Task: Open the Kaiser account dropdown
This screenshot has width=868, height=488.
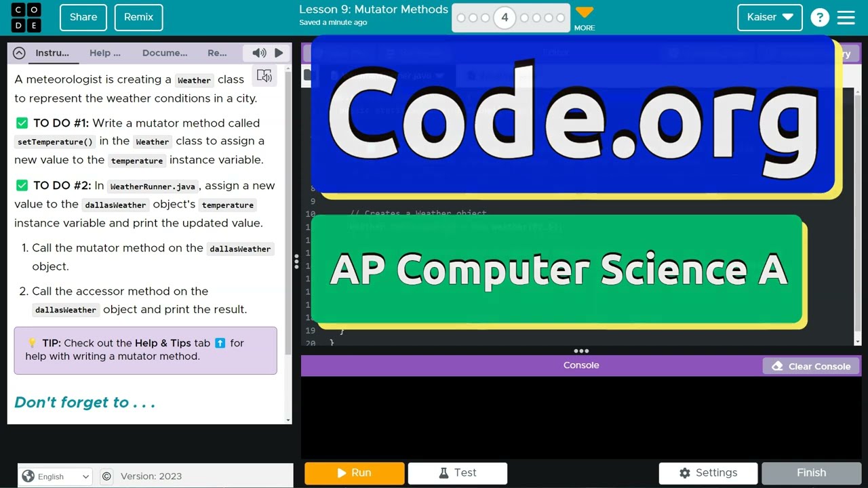Action: pyautogui.click(x=770, y=17)
